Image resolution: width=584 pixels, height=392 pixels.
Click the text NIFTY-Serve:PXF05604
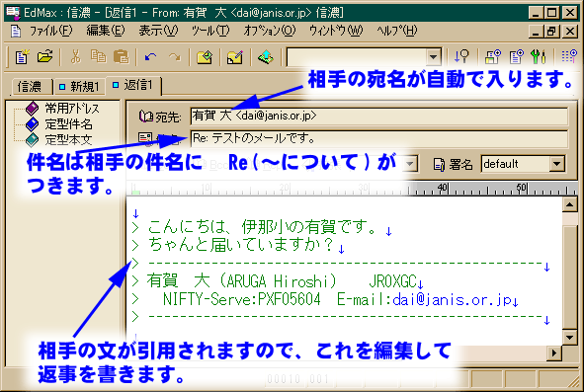point(242,299)
